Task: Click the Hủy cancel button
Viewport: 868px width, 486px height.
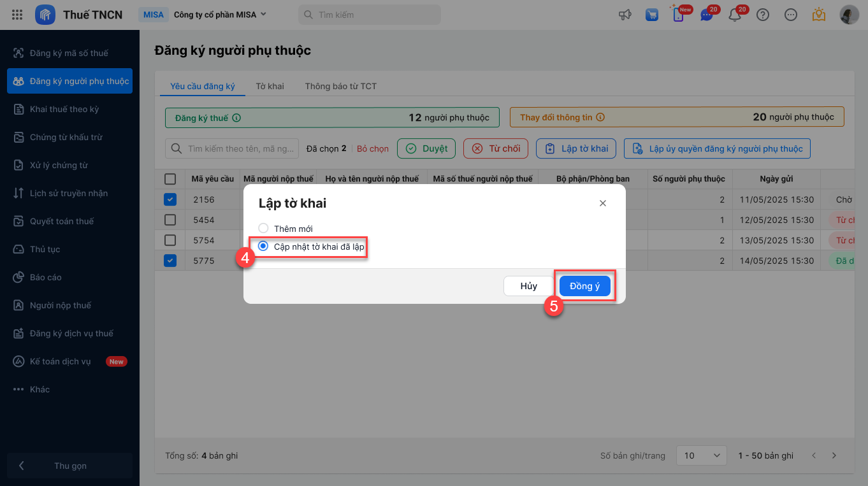Action: (528, 286)
